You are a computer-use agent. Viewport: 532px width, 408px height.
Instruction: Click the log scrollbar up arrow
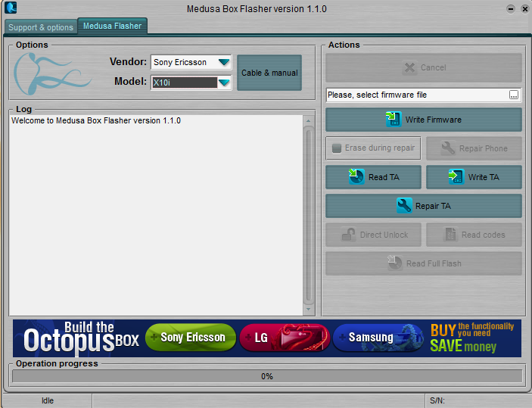[x=308, y=121]
